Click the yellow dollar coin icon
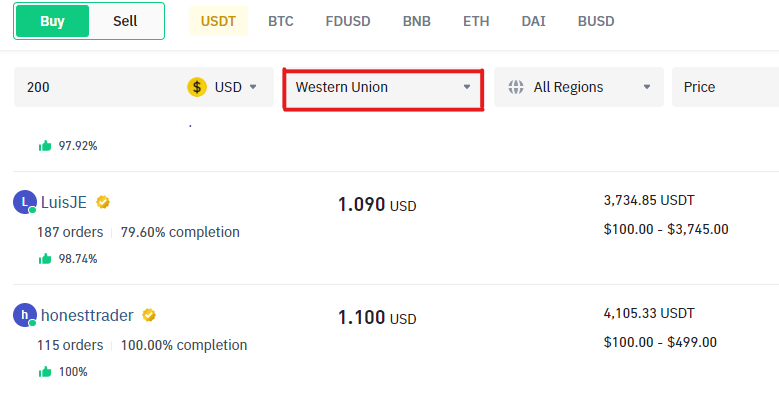Image resolution: width=779 pixels, height=416 pixels. click(197, 87)
